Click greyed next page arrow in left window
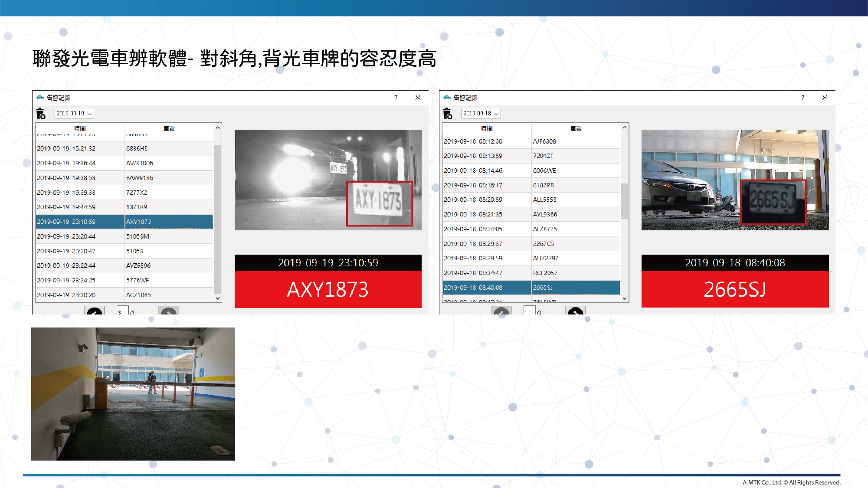868x488 pixels. [168, 311]
